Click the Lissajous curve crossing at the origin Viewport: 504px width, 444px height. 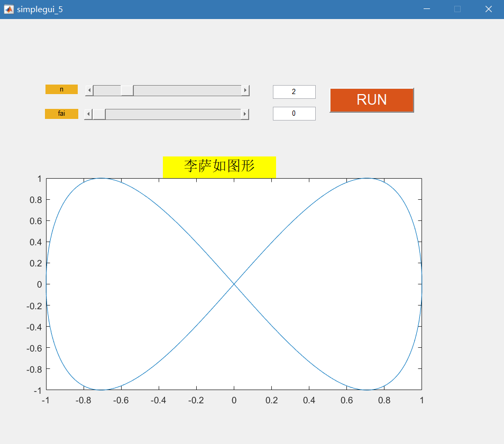coord(234,284)
